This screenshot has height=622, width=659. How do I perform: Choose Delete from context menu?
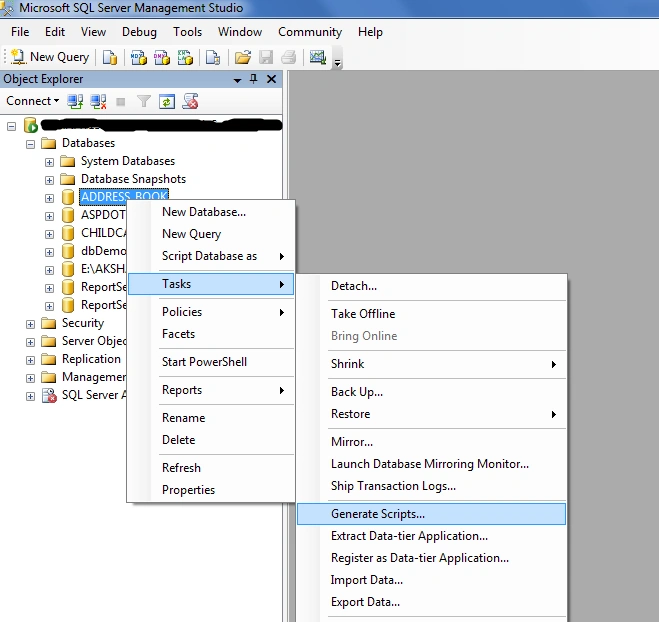coord(211,440)
